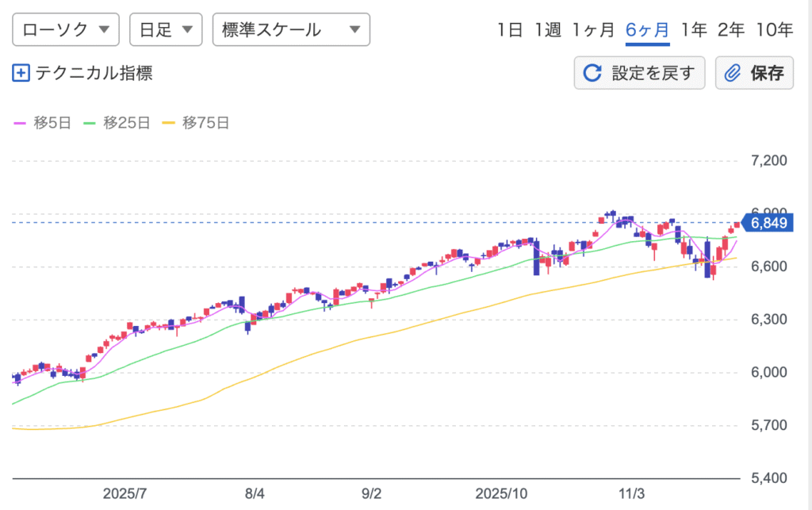Switch to the 1ヶ月 range

click(594, 30)
